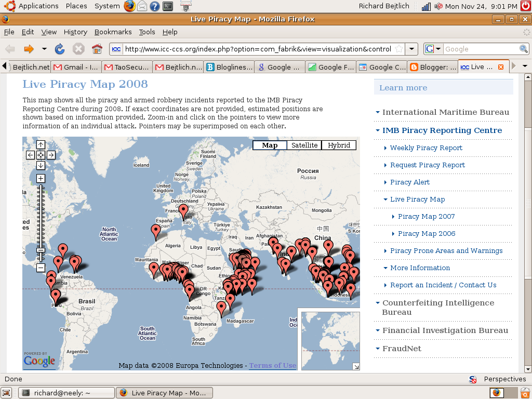
Task: Go to the Home page
Action: (x=97, y=49)
